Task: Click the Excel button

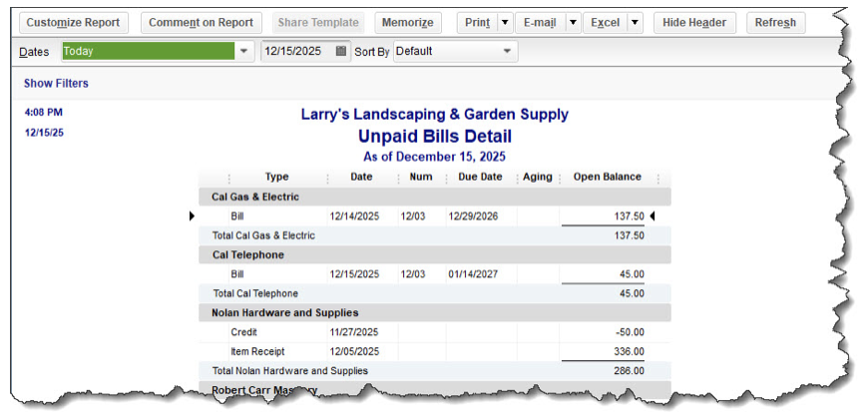Action: pyautogui.click(x=605, y=23)
